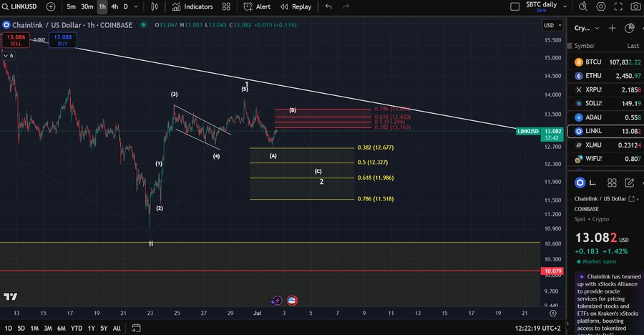Viewport: 644px width, 335px height.
Task: Sort watchlist by Symbol column
Action: pyautogui.click(x=584, y=46)
